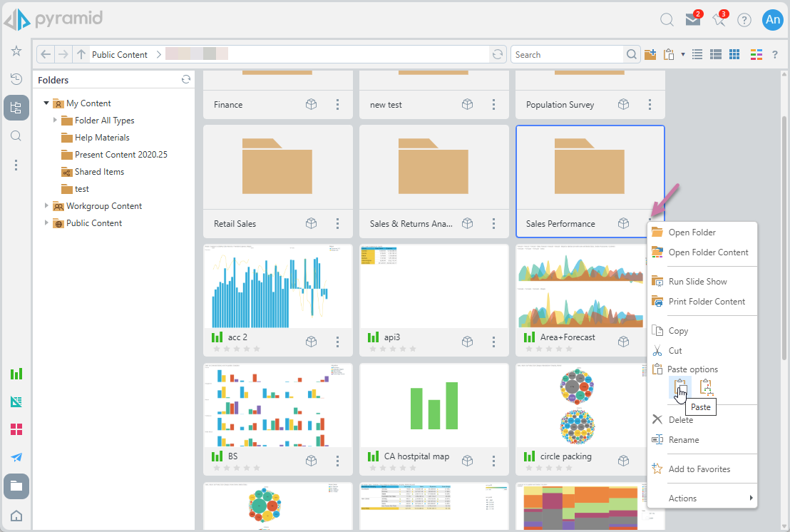Viewport: 790px width, 532px height.
Task: Click the pinned items icon with badge 3
Action: 719,20
